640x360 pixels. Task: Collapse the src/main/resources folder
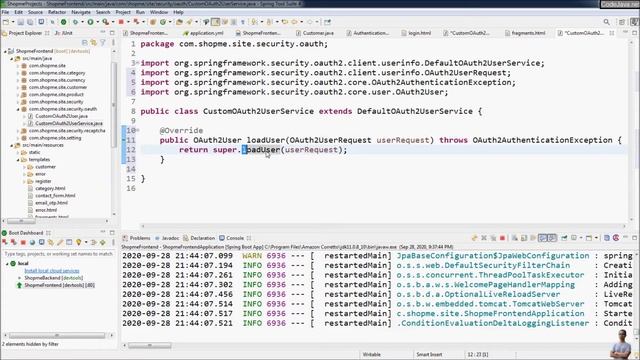[x=11, y=145]
